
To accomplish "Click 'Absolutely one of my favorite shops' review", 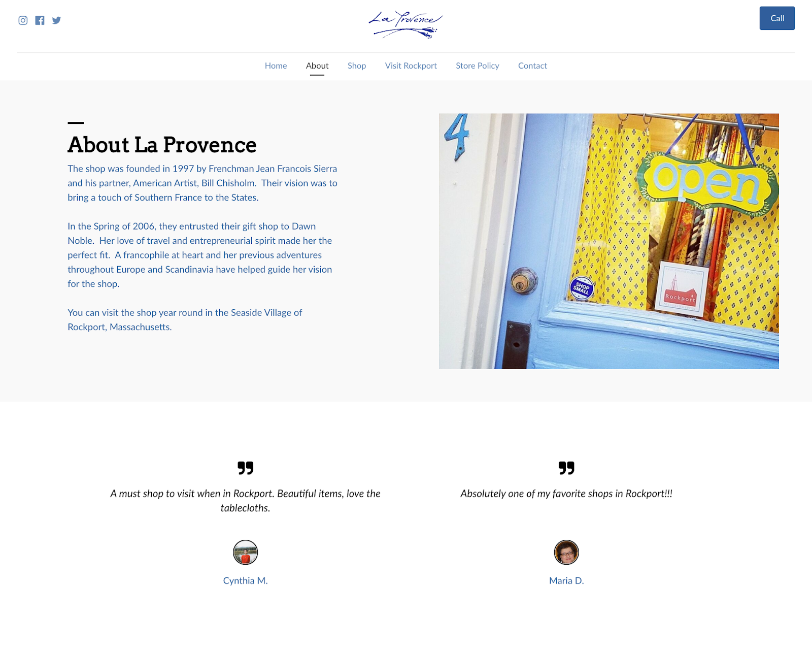I will (566, 494).
